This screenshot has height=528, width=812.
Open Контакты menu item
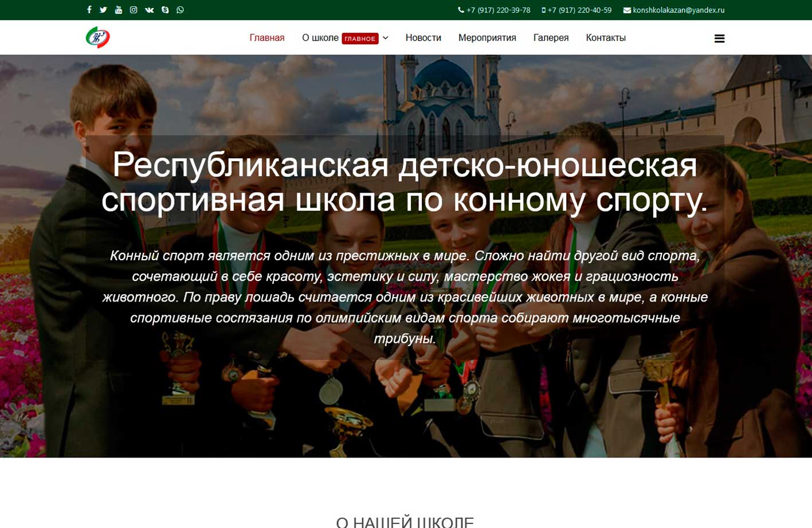tap(606, 38)
